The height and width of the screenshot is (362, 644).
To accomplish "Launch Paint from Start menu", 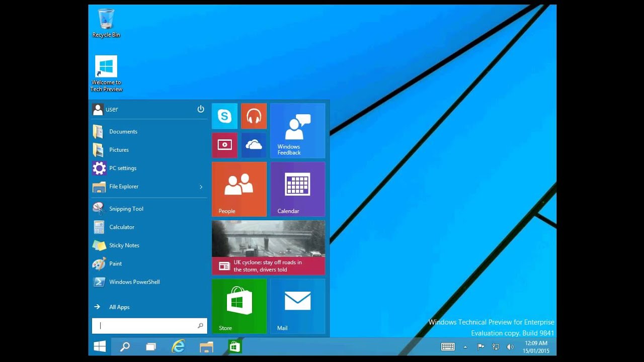I will coord(149,263).
